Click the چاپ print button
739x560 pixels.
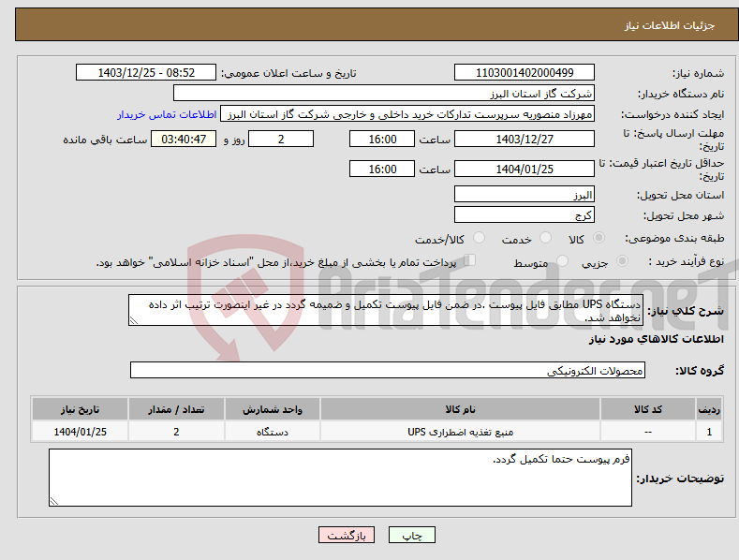pos(411,535)
